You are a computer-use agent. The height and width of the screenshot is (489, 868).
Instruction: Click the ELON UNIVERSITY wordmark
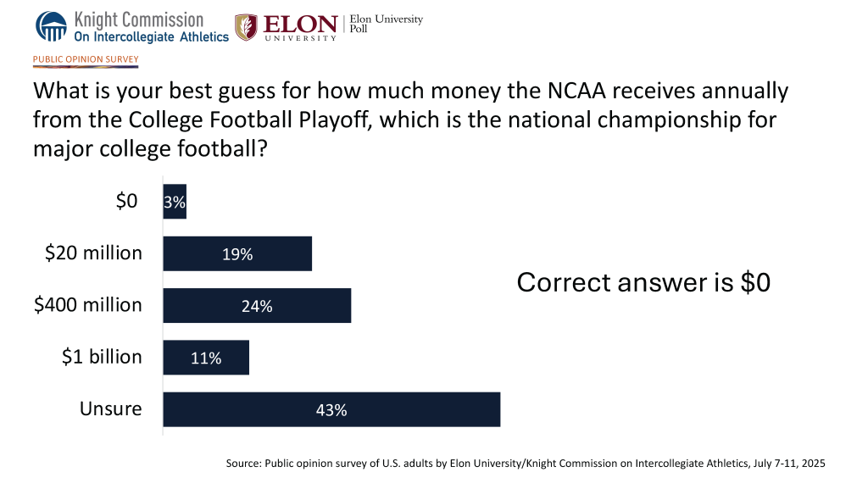299,27
